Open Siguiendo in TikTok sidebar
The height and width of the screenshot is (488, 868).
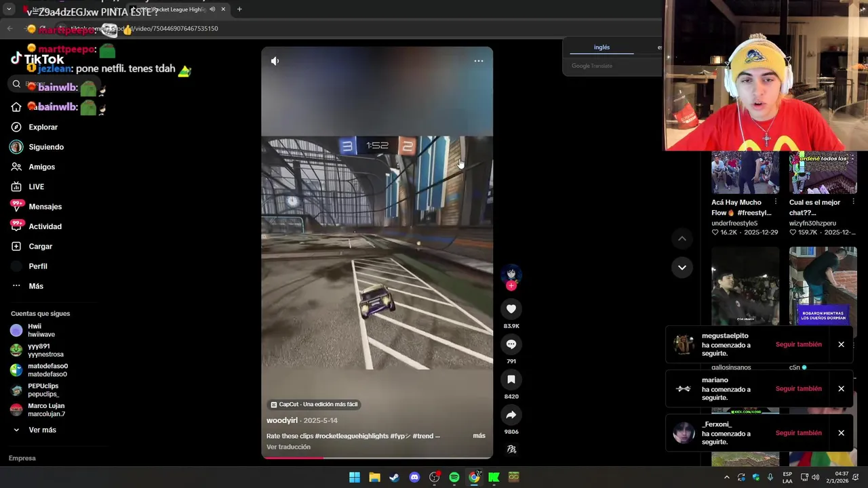pos(45,147)
